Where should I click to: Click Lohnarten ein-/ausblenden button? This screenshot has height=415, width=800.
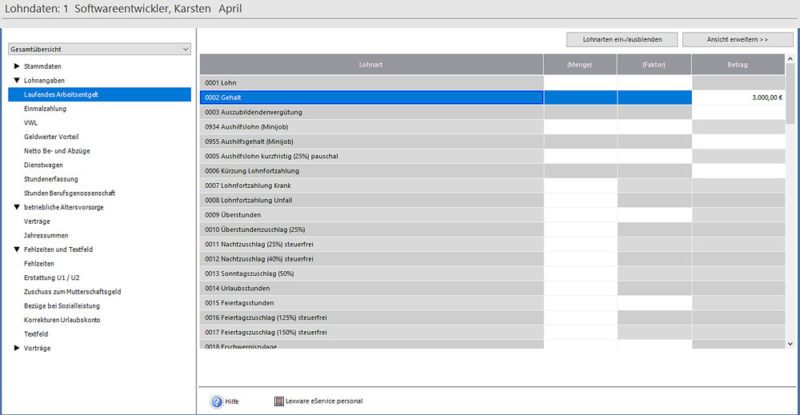622,39
